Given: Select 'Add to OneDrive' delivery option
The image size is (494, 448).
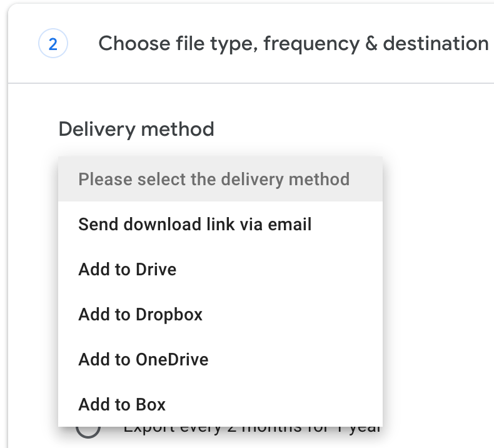Looking at the screenshot, I should pyautogui.click(x=220, y=359).
